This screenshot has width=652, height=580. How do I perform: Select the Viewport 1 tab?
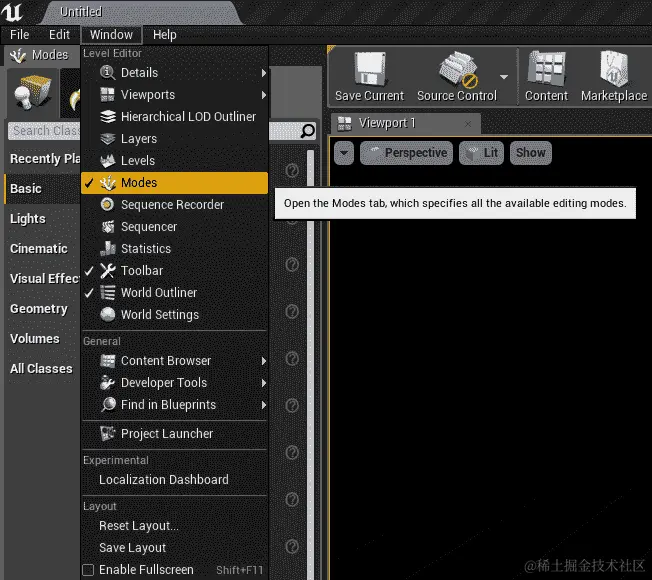406,123
